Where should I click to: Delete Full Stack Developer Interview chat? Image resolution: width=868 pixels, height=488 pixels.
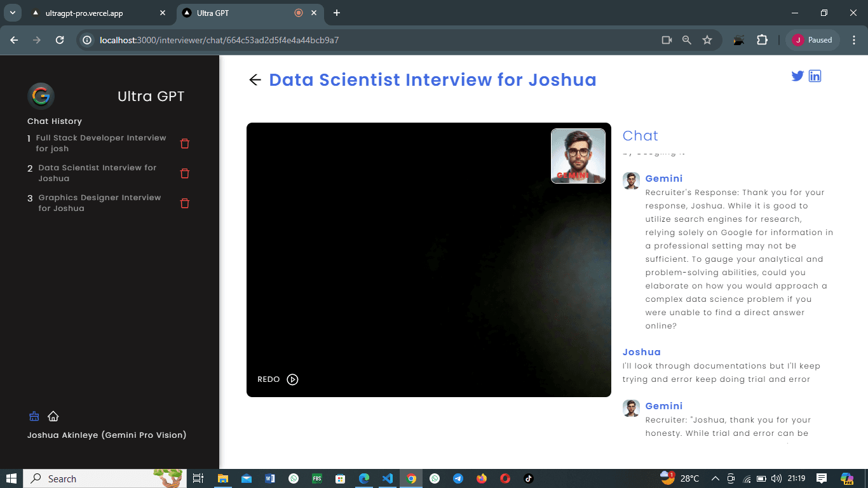pos(185,144)
